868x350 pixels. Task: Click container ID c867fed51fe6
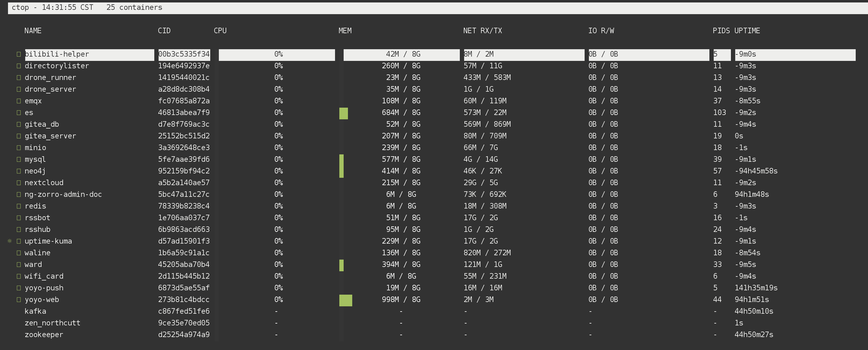point(184,311)
